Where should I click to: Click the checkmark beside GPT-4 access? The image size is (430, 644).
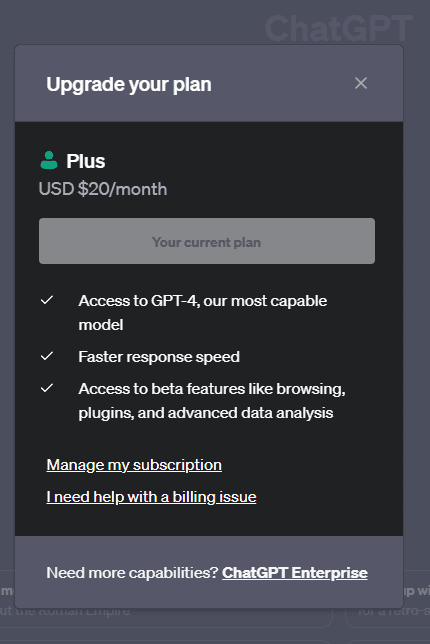tap(47, 300)
